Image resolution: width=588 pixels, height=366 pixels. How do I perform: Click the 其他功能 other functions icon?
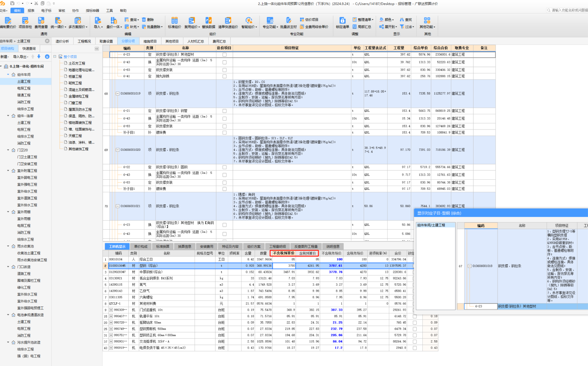427,21
